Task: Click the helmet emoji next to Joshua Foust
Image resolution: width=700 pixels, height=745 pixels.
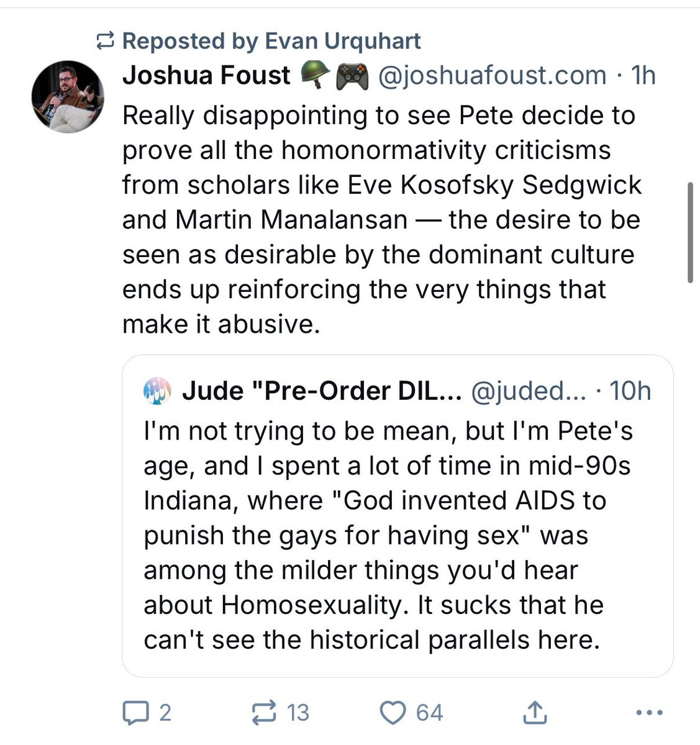Action: pyautogui.click(x=315, y=76)
